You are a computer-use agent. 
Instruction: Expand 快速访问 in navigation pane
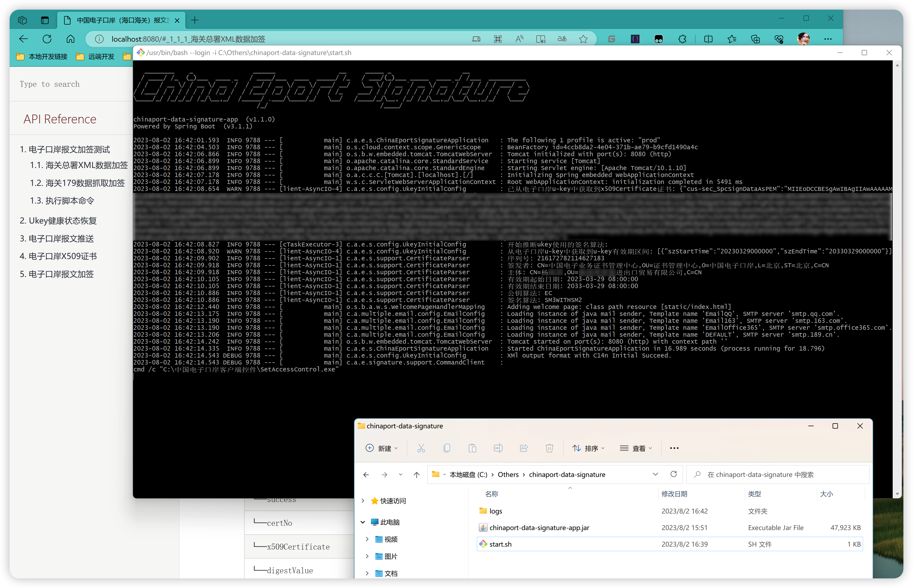click(x=363, y=501)
